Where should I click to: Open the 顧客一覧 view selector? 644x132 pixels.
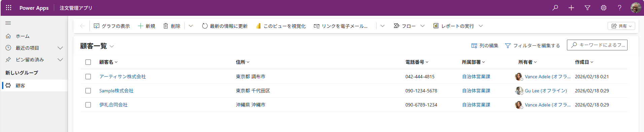click(x=97, y=46)
